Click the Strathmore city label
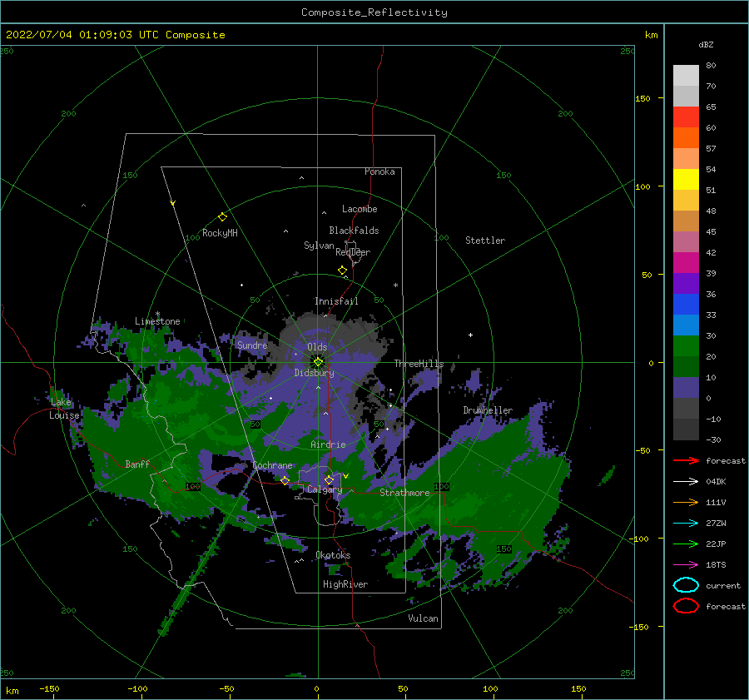Viewport: 749px width, 700px height. coord(404,493)
